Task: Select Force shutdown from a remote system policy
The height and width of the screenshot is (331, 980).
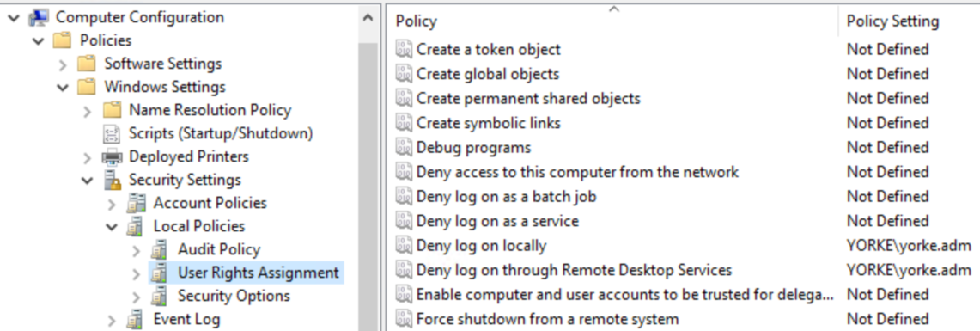Action: point(547,319)
